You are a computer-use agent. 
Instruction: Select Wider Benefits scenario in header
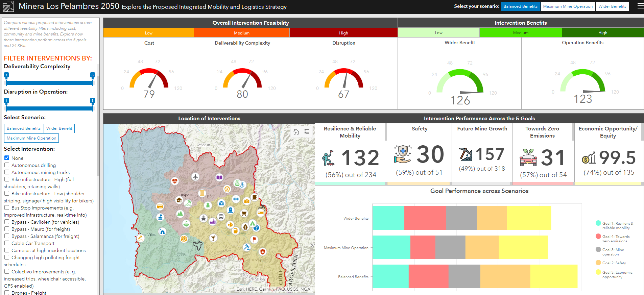point(612,6)
